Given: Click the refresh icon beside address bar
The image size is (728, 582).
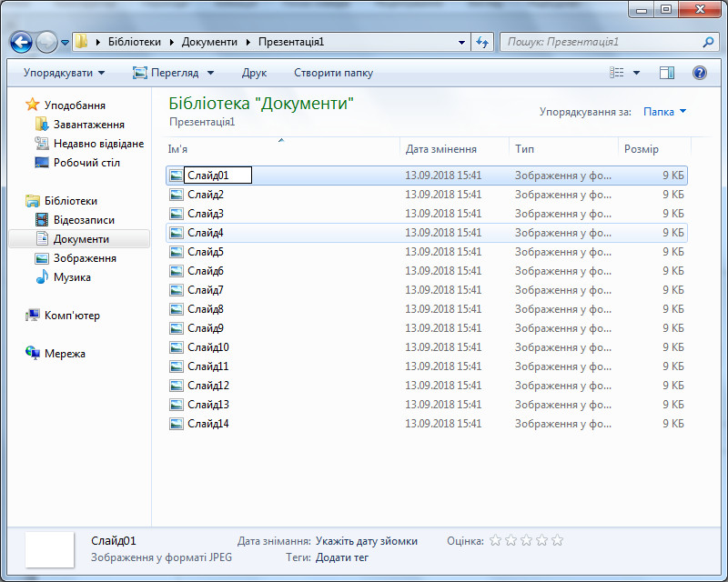Looking at the screenshot, I should click(x=483, y=42).
